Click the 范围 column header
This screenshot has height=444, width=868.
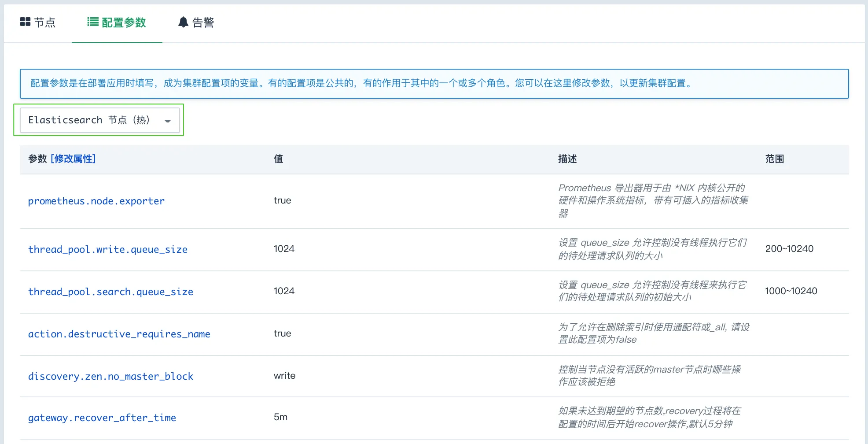[x=775, y=159]
